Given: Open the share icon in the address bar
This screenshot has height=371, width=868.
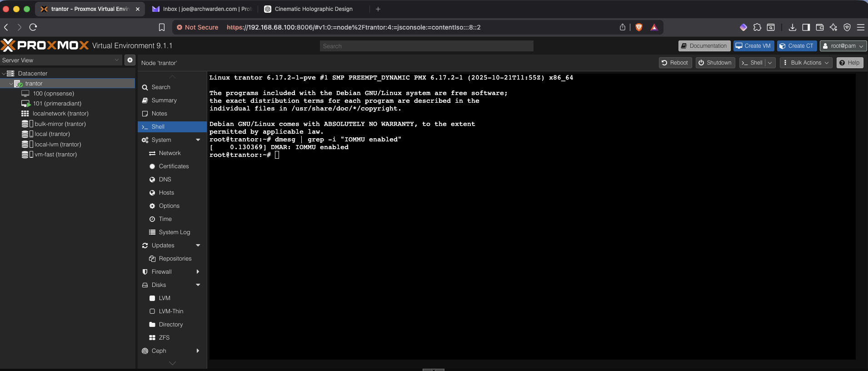Looking at the screenshot, I should pos(623,27).
